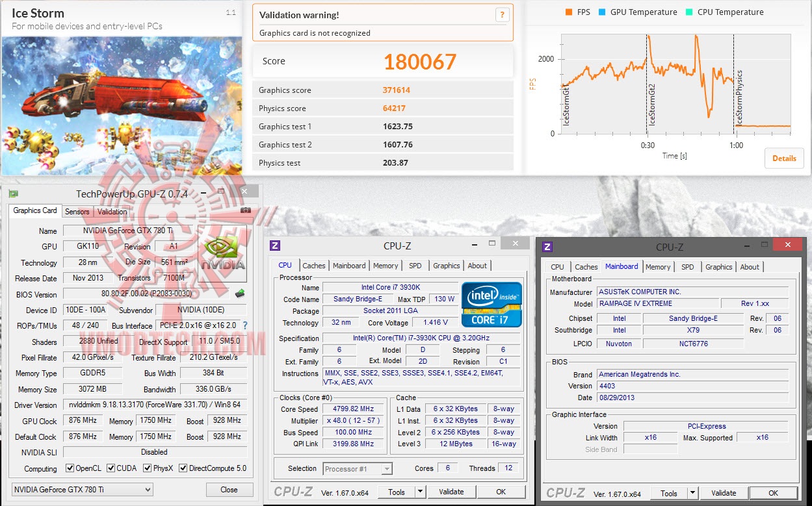The width and height of the screenshot is (812, 506).
Task: Toggle the CPU Temperature legend entry
Action: tap(725, 12)
